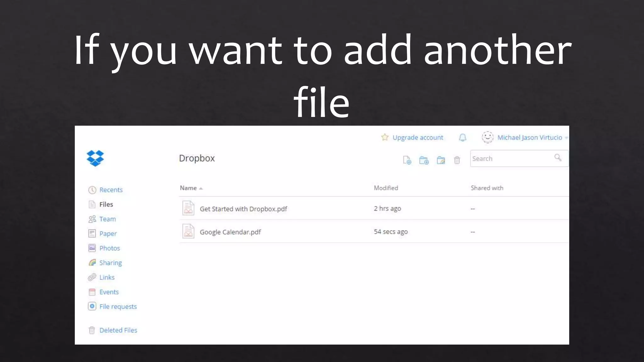The height and width of the screenshot is (362, 644).
Task: Open Paper in sidebar
Action: 108,234
